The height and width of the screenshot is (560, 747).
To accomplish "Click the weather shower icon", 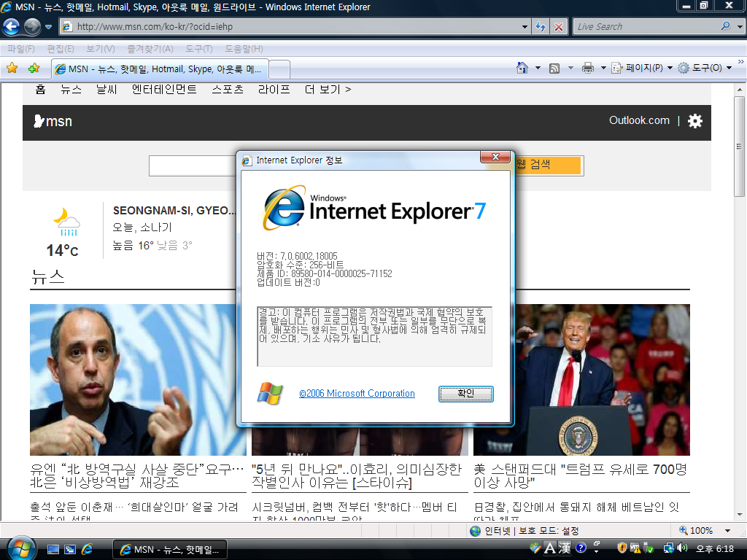I will pyautogui.click(x=66, y=222).
